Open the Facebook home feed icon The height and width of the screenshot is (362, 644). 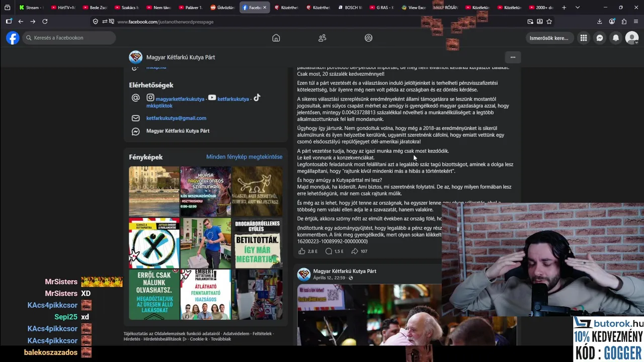pyautogui.click(x=276, y=38)
